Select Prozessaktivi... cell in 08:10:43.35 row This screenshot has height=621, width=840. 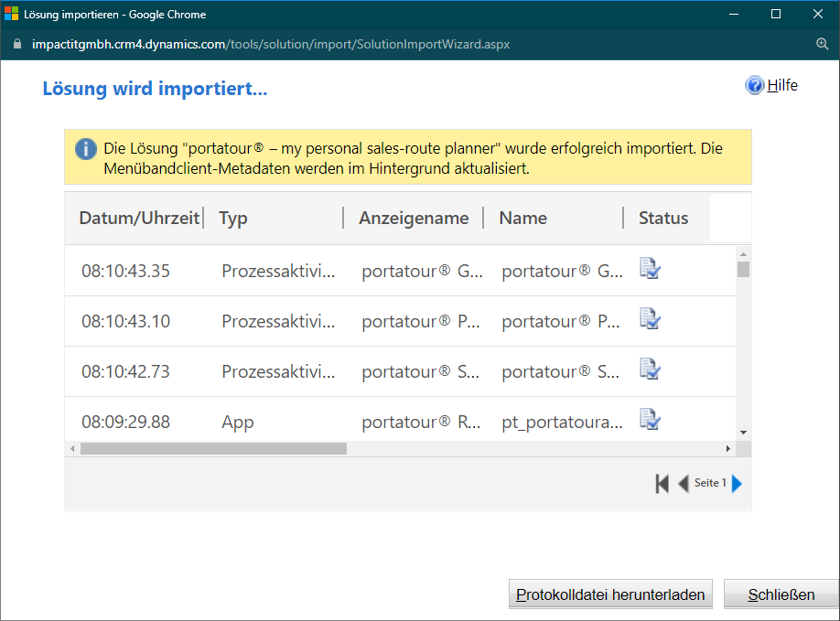(278, 271)
